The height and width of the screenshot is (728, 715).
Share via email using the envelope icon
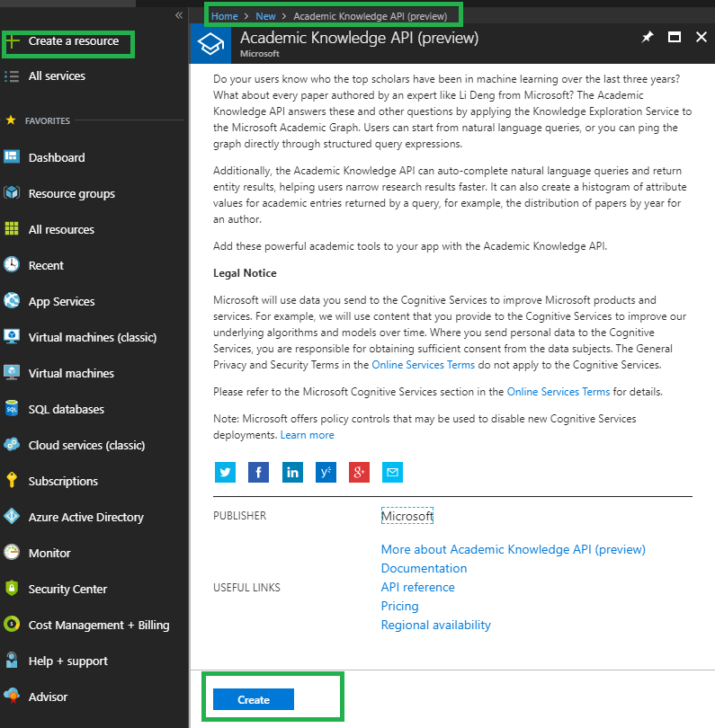pyautogui.click(x=393, y=472)
